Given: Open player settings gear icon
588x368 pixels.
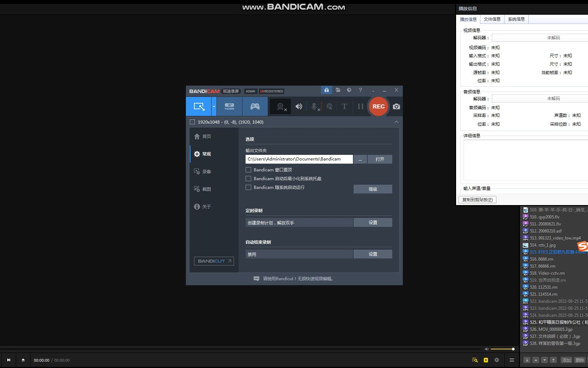Looking at the screenshot, I should click(x=497, y=360).
